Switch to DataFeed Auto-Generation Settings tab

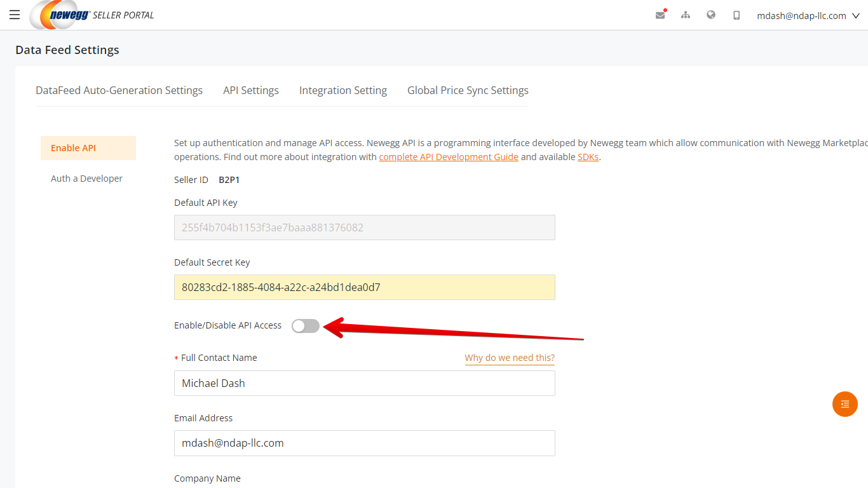pyautogui.click(x=119, y=90)
